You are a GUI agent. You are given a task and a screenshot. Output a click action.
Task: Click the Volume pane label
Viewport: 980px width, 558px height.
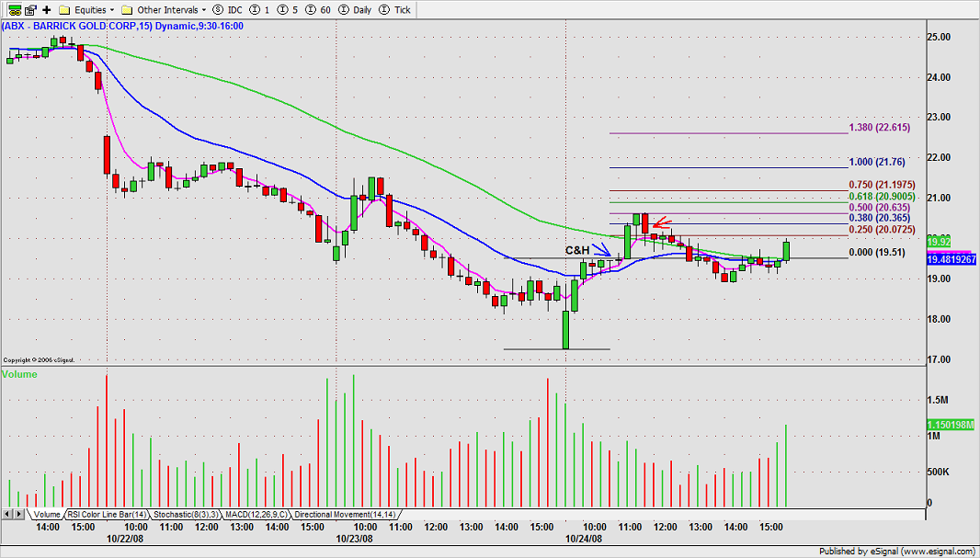(x=19, y=374)
